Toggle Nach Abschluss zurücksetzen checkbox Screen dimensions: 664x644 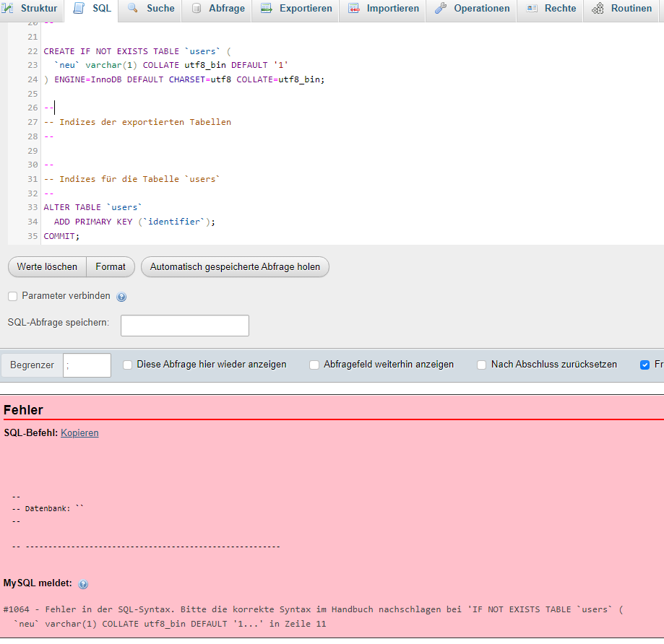click(482, 365)
